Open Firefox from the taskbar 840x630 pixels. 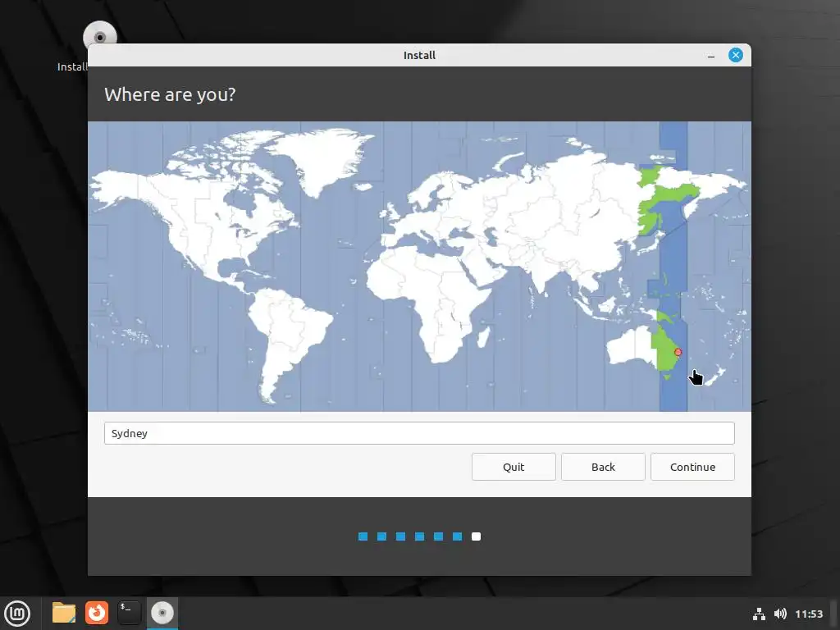[x=97, y=613]
